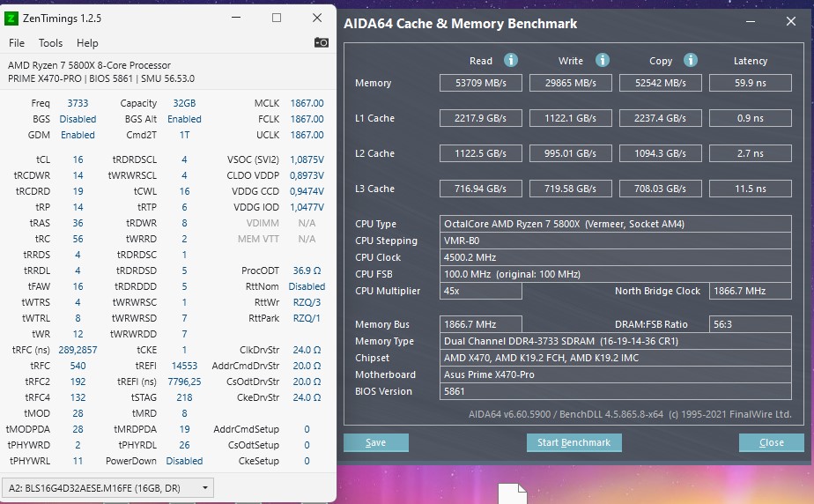Click the L1 Cache Copy value 2237.4 GB/s
The width and height of the screenshot is (814, 504).
point(661,118)
